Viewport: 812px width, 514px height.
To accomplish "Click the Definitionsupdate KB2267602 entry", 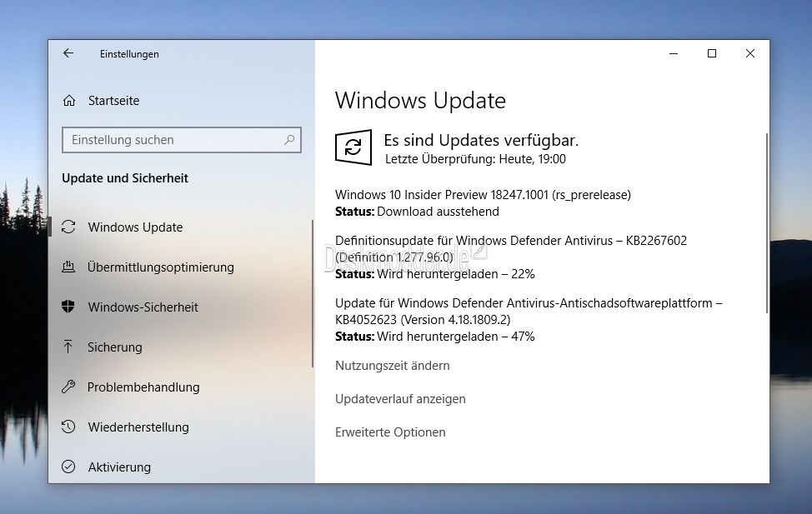I will (511, 248).
